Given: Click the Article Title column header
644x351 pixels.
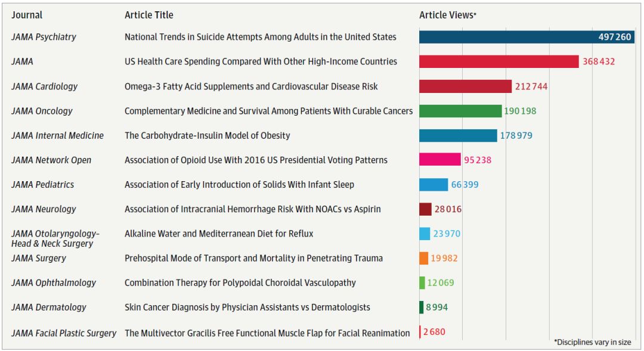Looking at the screenshot, I should (x=148, y=15).
